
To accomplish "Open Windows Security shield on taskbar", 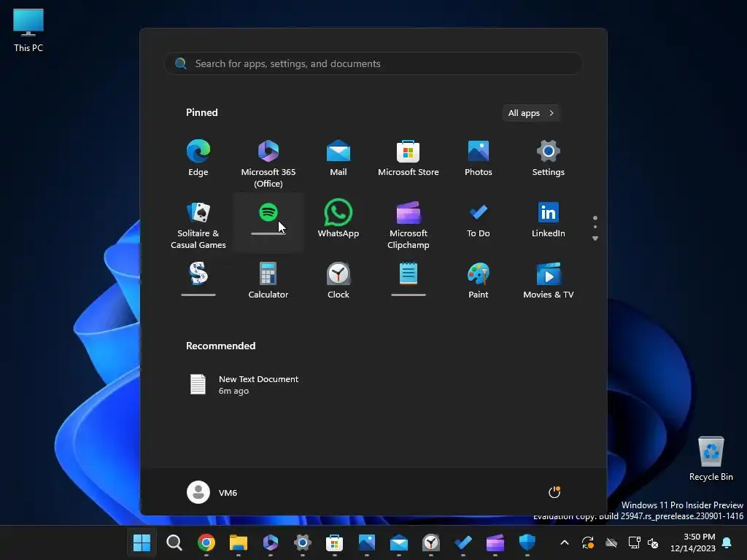I will [x=527, y=542].
